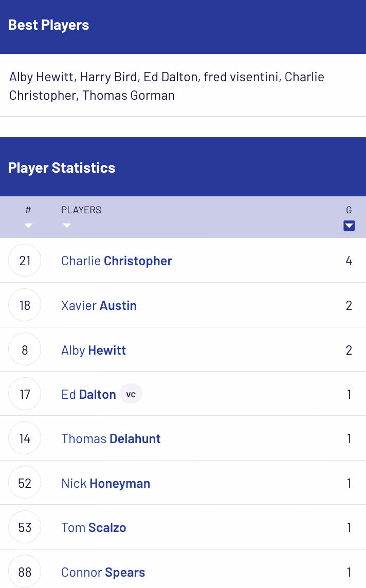Image resolution: width=366 pixels, height=588 pixels.
Task: Click the PLAYERS column header
Action: point(81,210)
